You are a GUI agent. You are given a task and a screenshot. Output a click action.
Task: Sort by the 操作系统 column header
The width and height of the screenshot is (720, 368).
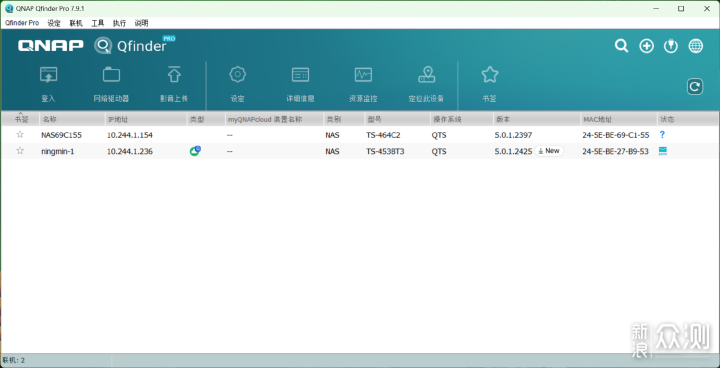pos(461,119)
